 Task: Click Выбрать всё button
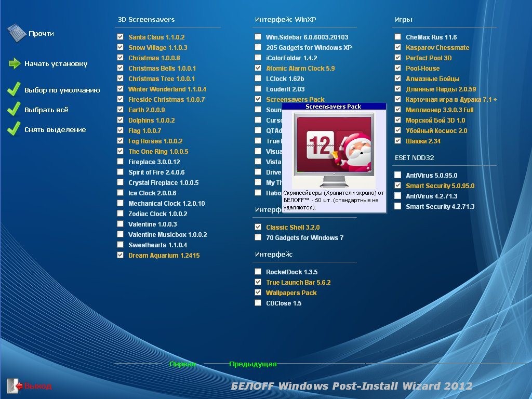click(x=46, y=110)
